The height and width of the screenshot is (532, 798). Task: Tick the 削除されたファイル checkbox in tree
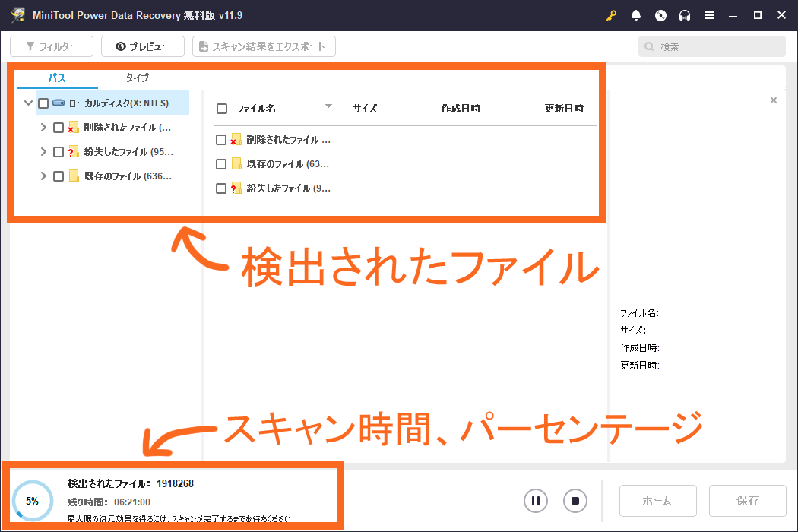click(59, 128)
